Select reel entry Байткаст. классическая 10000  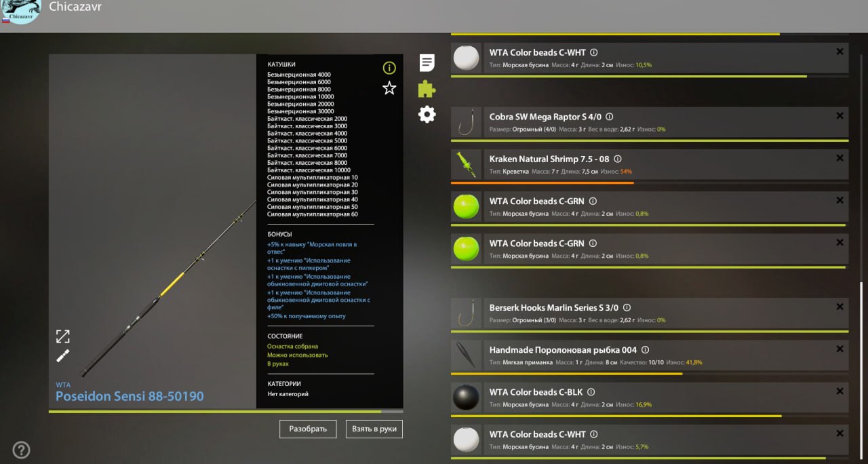click(309, 170)
